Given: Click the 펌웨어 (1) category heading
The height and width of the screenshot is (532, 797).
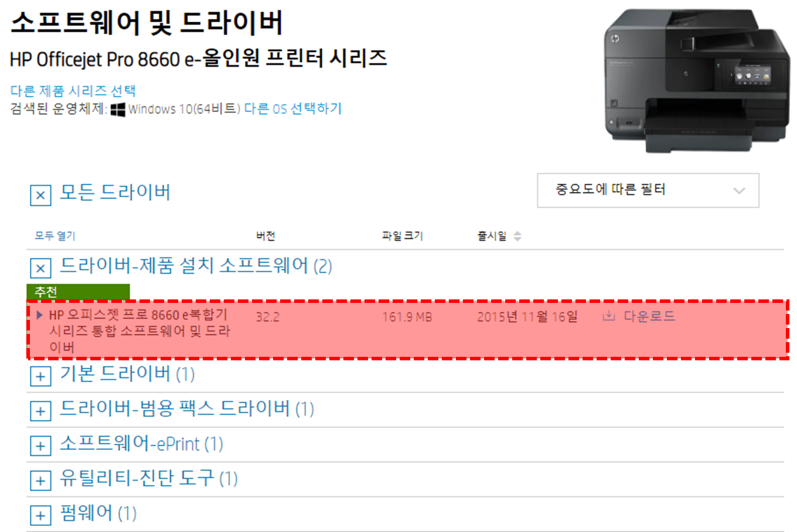Looking at the screenshot, I should (x=98, y=513).
